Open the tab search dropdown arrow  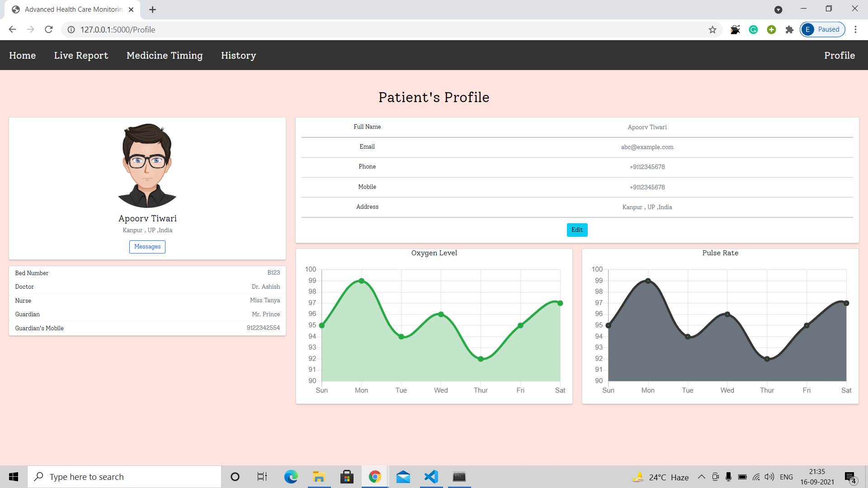(x=778, y=9)
